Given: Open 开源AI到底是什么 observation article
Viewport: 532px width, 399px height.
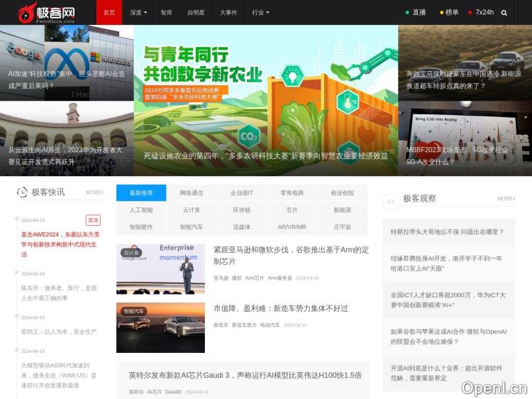Looking at the screenshot, I should pyautogui.click(x=449, y=373).
